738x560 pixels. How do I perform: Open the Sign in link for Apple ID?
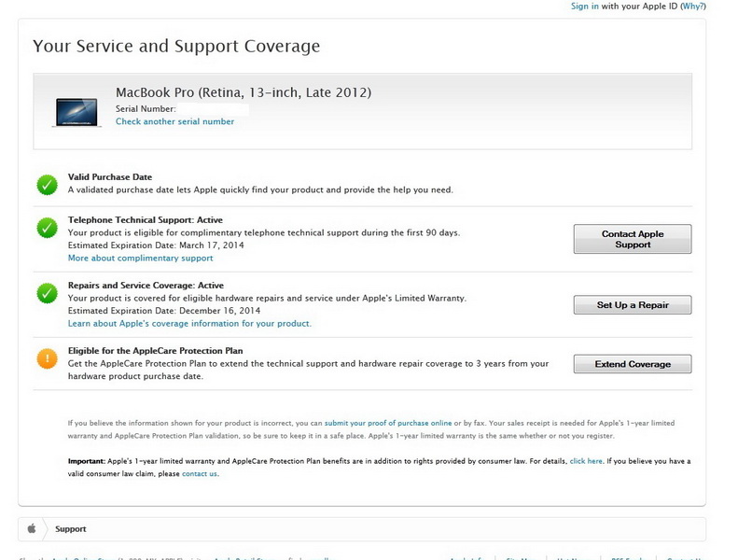(584, 7)
